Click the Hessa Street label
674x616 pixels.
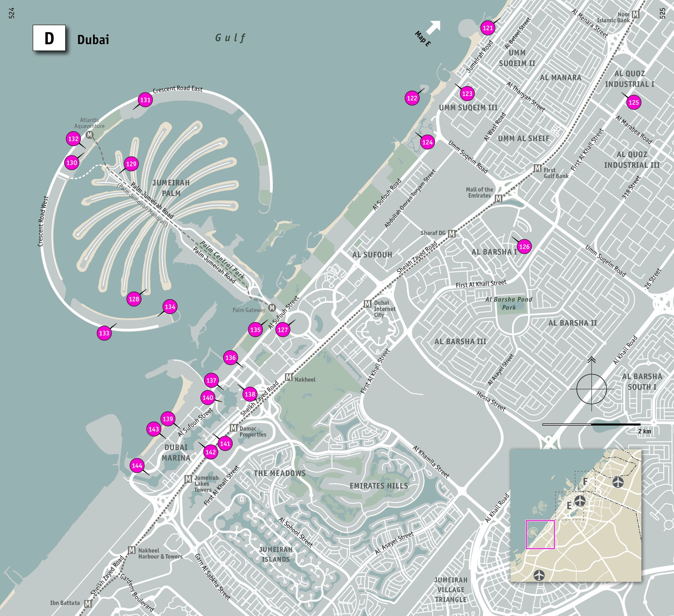491,401
